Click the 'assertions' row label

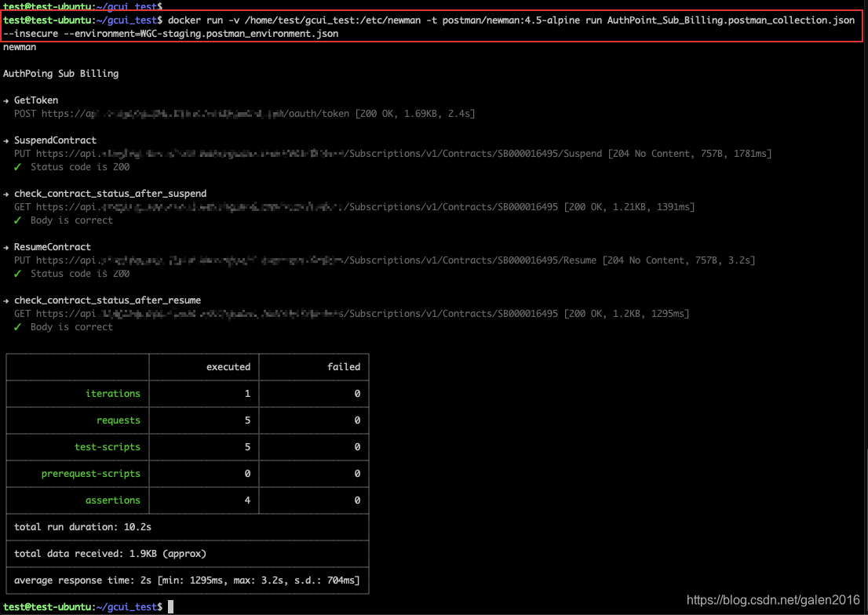(113, 500)
